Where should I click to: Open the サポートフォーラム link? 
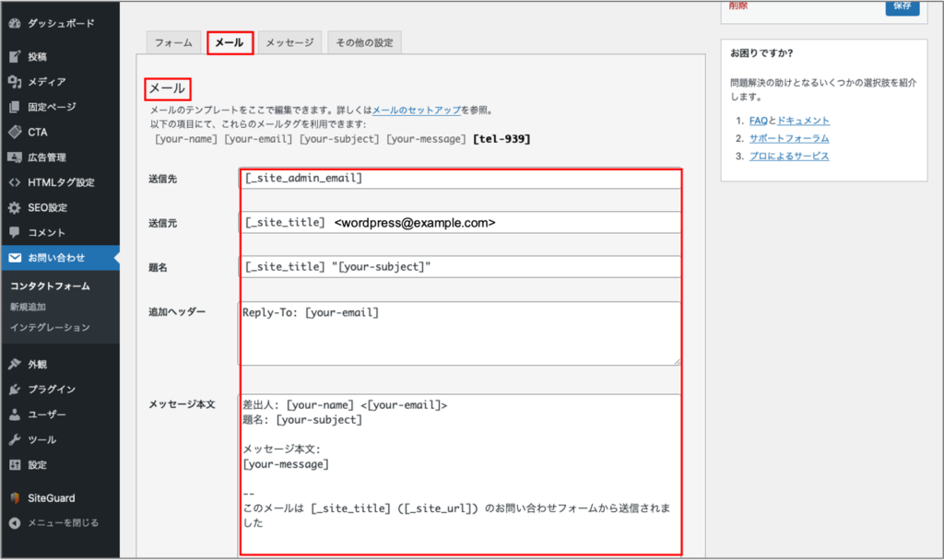point(789,138)
